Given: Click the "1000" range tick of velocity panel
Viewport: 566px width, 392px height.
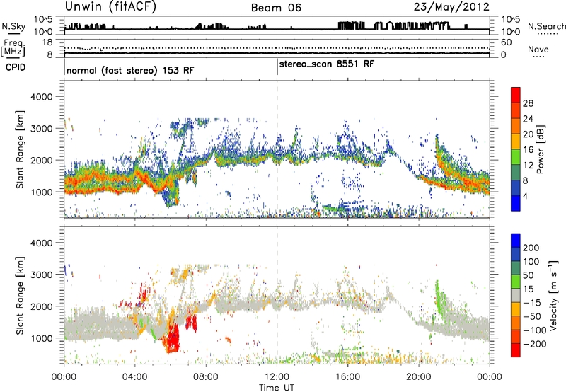Looking at the screenshot, I should coord(42,338).
